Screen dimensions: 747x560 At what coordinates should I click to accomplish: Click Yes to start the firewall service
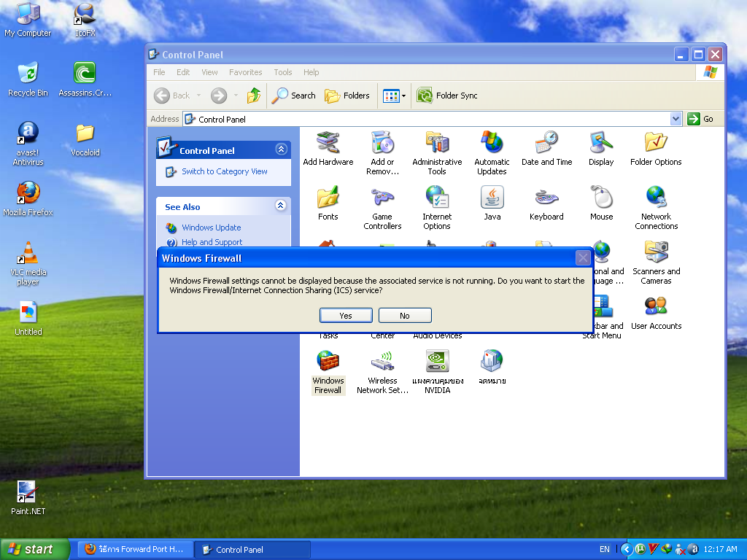click(346, 315)
